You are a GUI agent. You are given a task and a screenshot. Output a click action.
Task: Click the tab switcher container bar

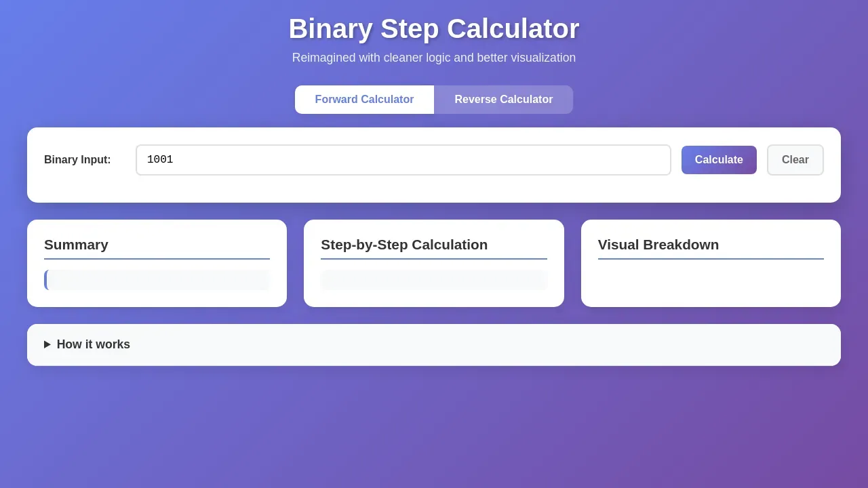tap(434, 99)
